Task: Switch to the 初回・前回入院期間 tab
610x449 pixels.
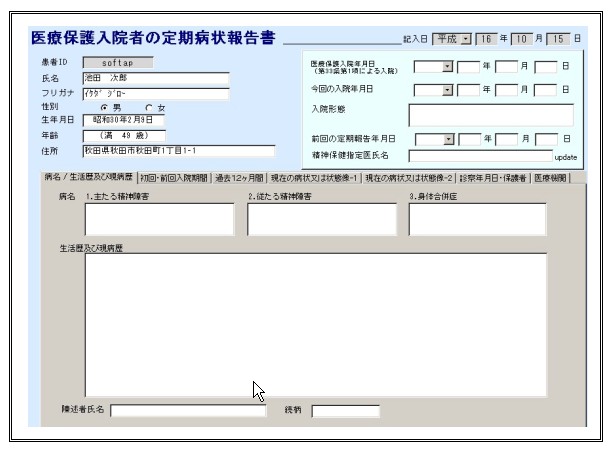Action: 174,177
